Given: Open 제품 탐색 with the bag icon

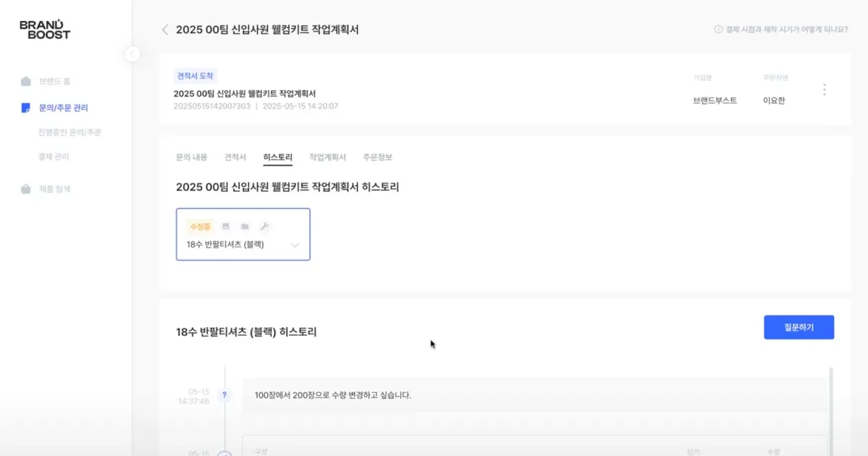Looking at the screenshot, I should pyautogui.click(x=27, y=188).
